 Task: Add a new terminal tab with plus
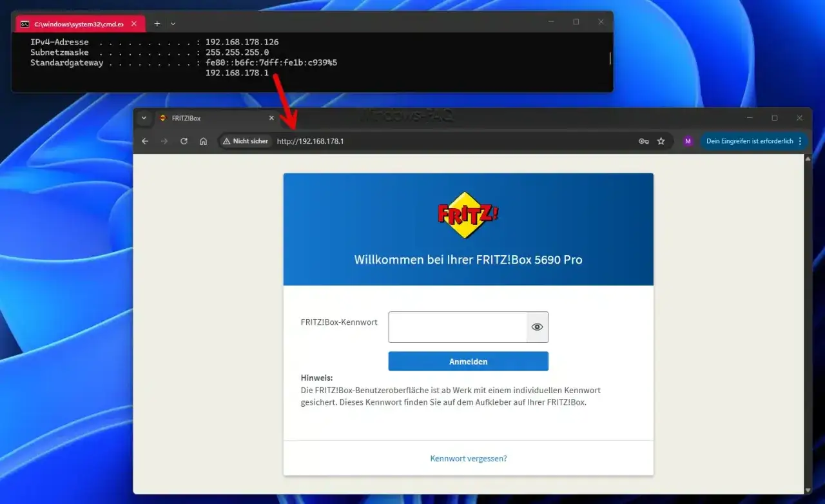157,23
